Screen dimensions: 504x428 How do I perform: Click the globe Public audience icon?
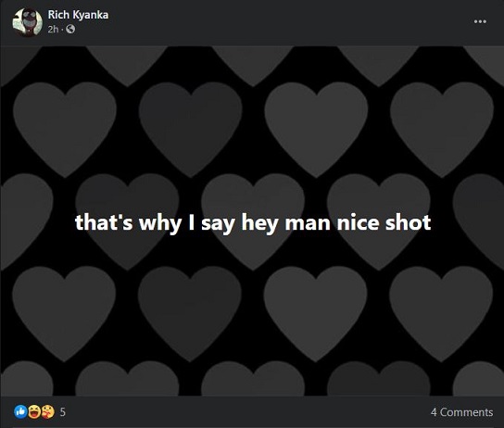coord(70,30)
